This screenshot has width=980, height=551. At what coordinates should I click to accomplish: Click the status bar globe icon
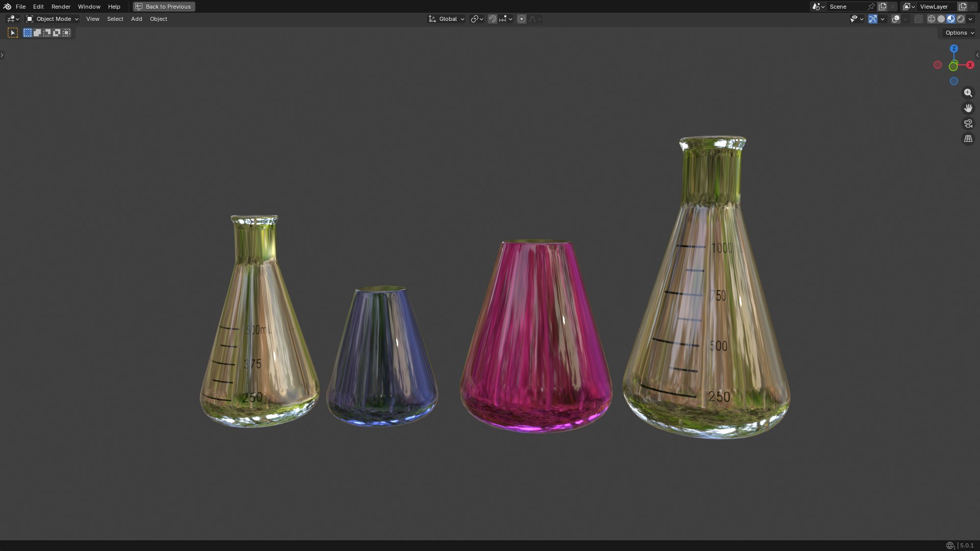(950, 546)
